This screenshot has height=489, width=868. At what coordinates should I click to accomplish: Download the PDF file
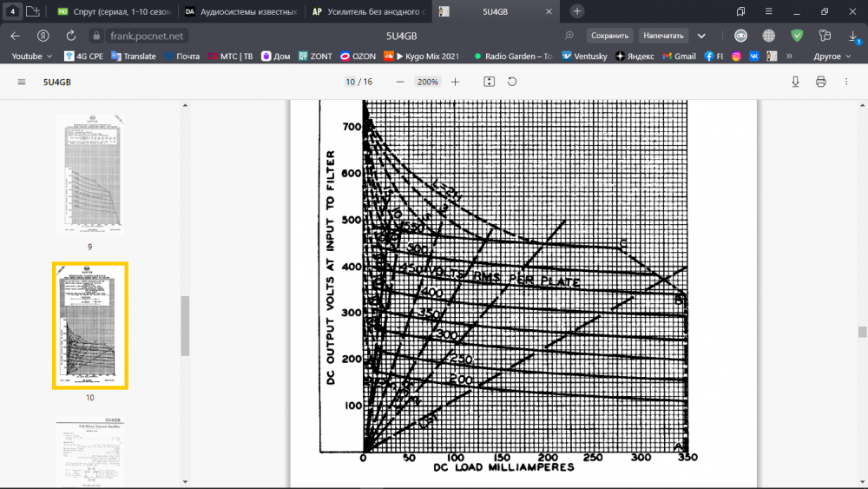[795, 82]
